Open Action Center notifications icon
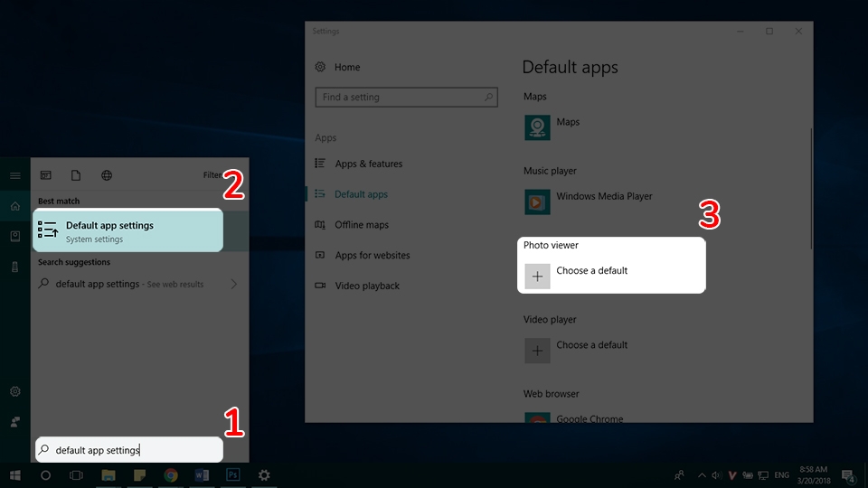The image size is (868, 488). [x=848, y=475]
